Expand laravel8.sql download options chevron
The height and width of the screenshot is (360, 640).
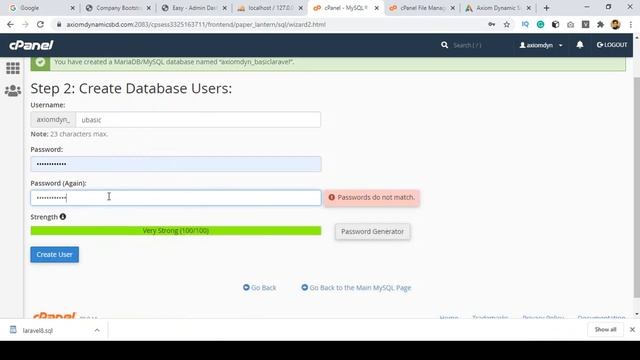click(x=97, y=330)
